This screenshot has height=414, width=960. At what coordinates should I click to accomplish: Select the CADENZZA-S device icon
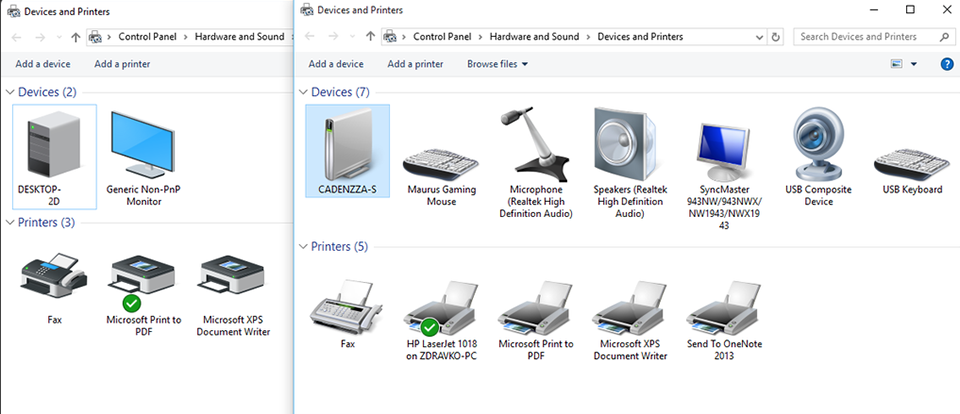pos(347,151)
